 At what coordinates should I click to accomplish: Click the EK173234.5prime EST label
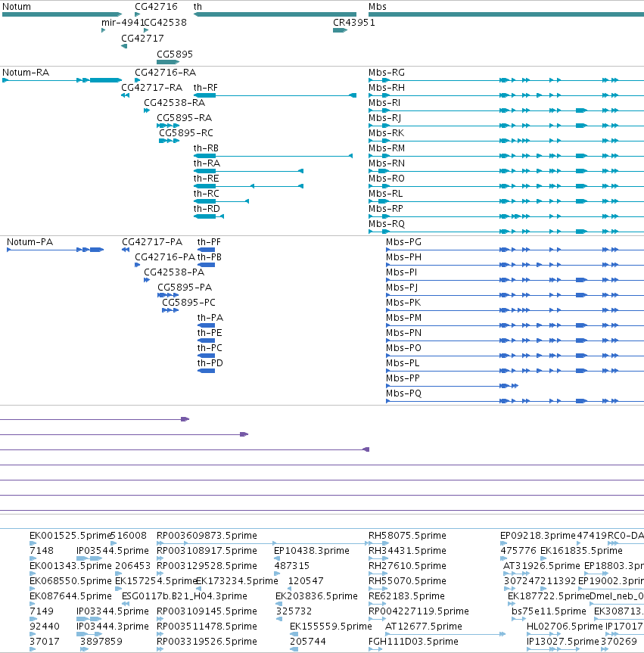[237, 581]
